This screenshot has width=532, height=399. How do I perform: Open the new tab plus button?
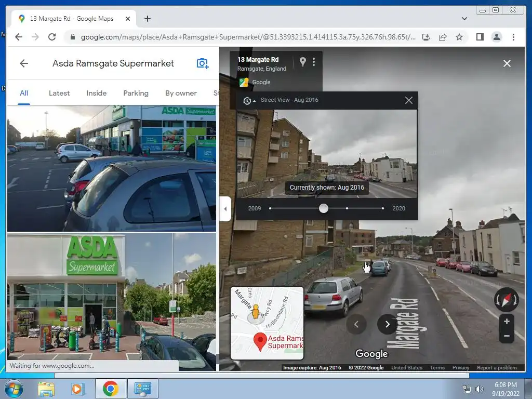(x=147, y=19)
